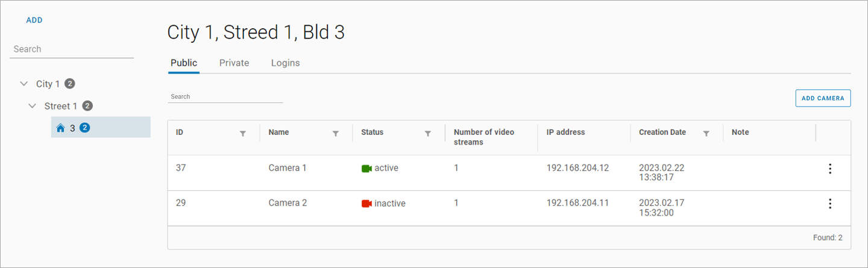Click the Status column filter icon
The height and width of the screenshot is (268, 868).
[x=428, y=134]
